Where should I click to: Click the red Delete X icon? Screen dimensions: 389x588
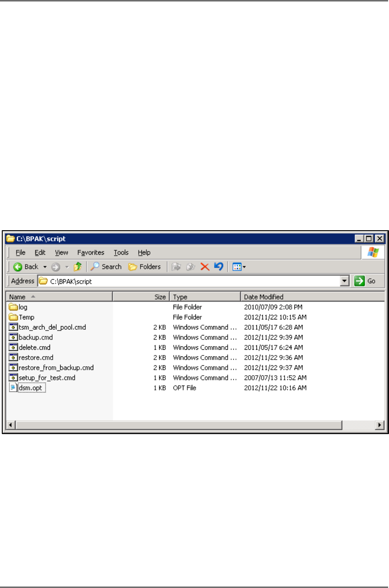(x=204, y=267)
